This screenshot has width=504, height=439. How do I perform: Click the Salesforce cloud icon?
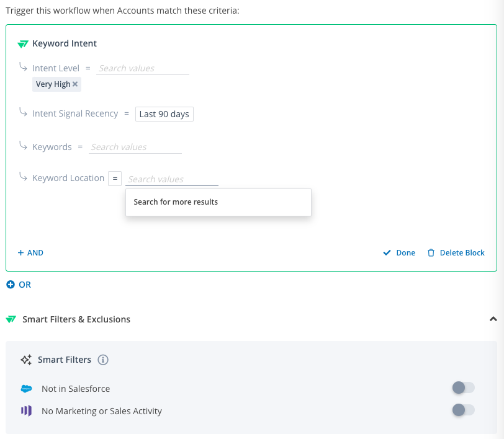coord(26,389)
